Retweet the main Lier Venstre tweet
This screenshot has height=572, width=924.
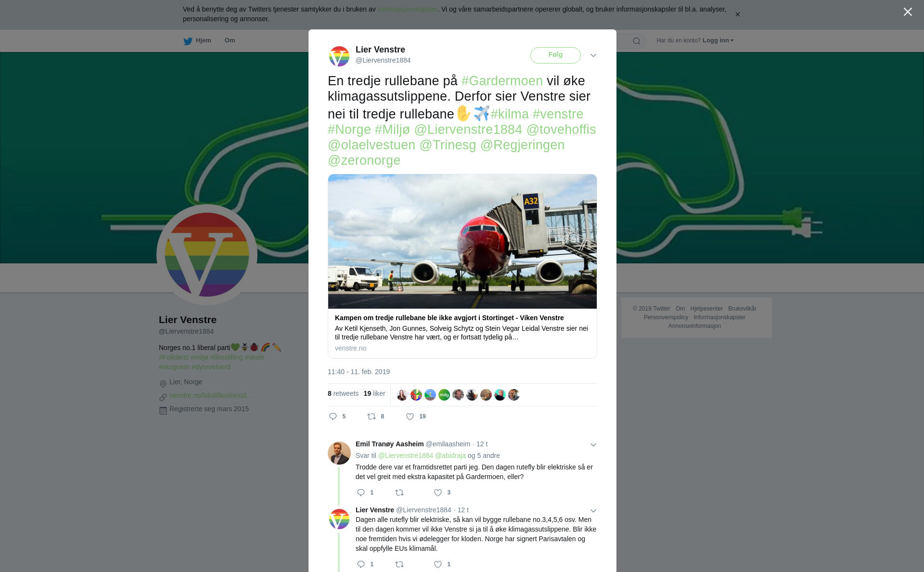(x=372, y=416)
